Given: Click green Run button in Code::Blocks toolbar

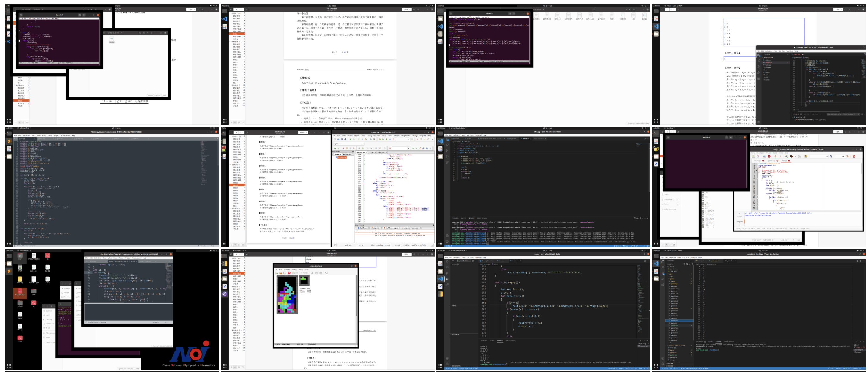Looking at the screenshot, I should click(383, 139).
